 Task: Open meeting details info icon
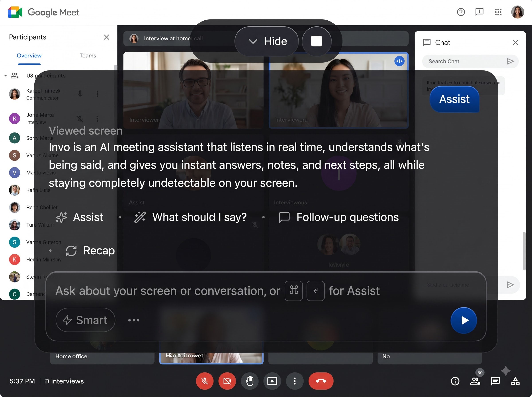tap(455, 381)
